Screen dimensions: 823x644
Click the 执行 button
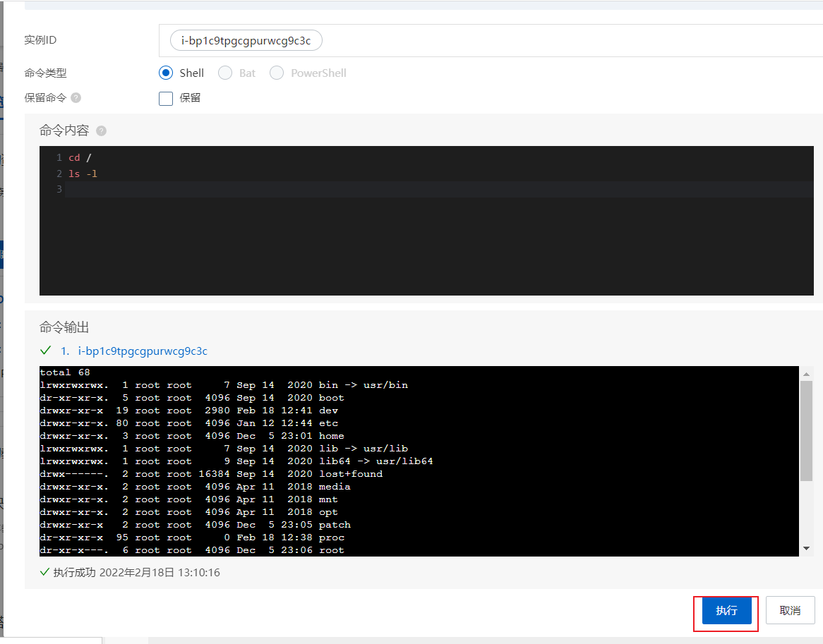(726, 610)
